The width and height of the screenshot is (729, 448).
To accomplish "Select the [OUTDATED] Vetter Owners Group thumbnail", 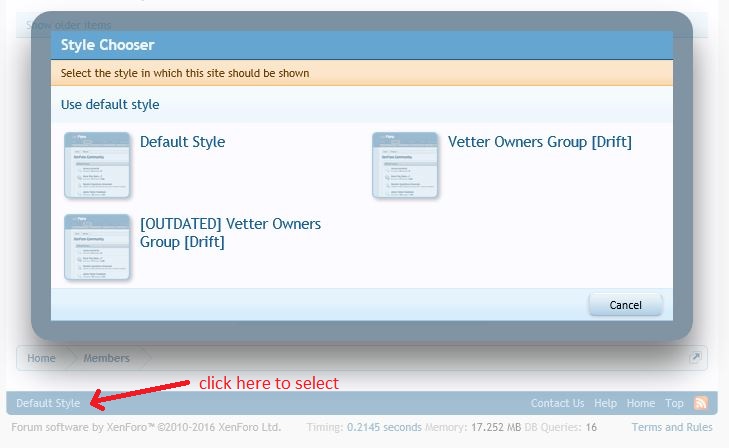I will click(x=97, y=247).
